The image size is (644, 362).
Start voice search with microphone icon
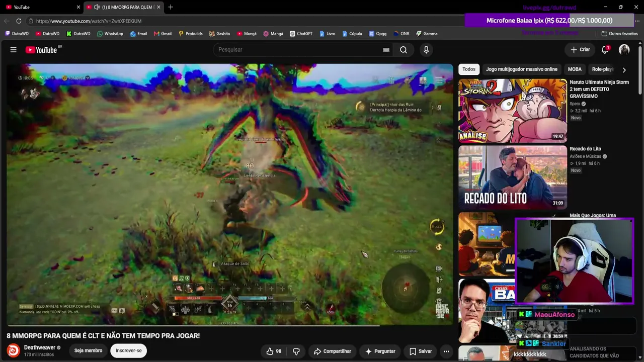pyautogui.click(x=426, y=50)
